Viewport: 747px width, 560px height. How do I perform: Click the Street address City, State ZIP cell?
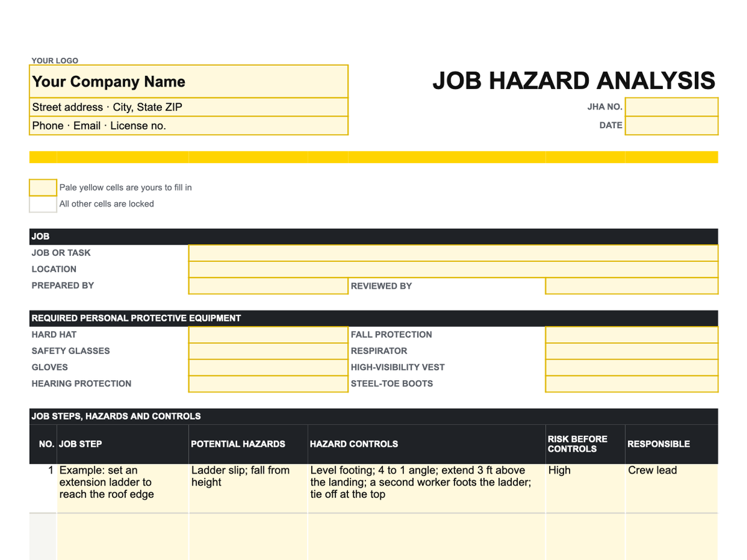point(189,107)
